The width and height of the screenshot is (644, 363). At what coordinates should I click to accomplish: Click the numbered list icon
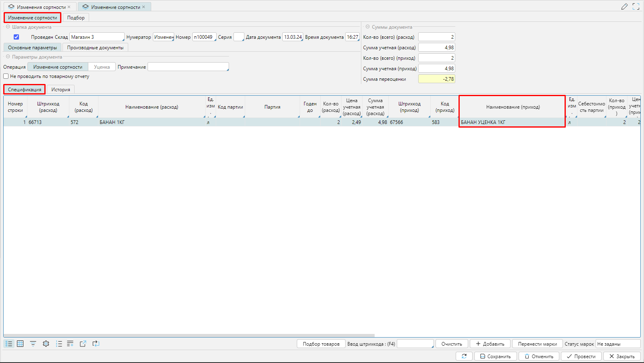tap(59, 344)
